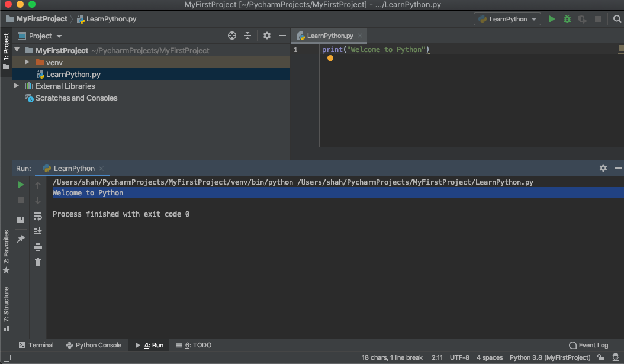Locate the opened file using the crosshair icon

tap(232, 36)
